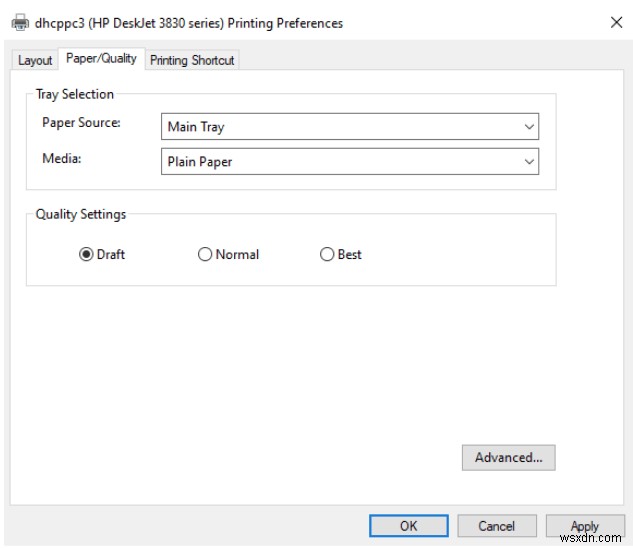Select the Paper/Quality tab

pos(101,59)
